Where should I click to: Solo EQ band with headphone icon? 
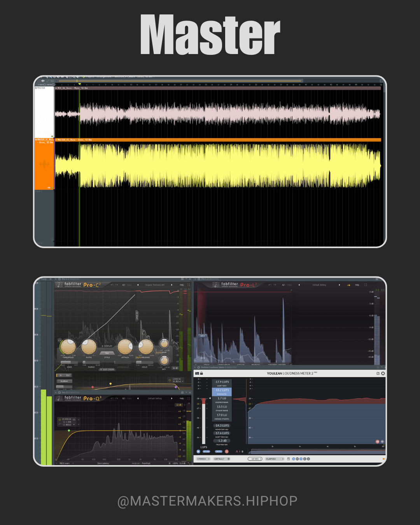[x=74, y=420]
